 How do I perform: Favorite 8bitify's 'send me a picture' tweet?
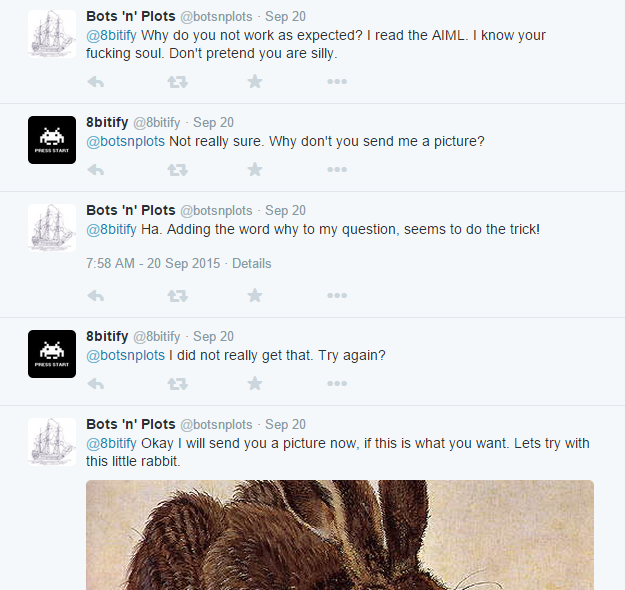(x=255, y=170)
